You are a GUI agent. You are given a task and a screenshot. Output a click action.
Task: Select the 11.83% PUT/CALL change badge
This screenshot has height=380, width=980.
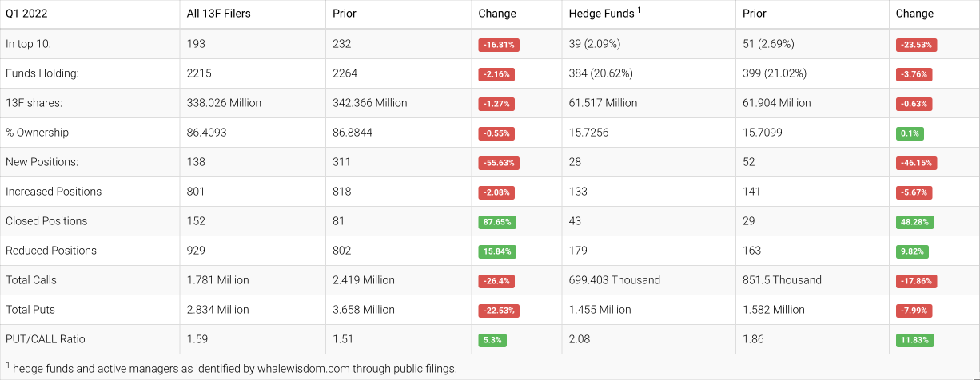click(x=915, y=340)
